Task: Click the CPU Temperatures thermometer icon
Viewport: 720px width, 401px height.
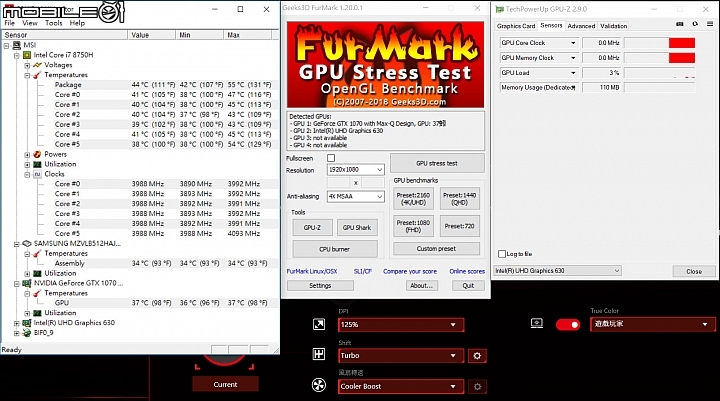Action: click(x=37, y=75)
